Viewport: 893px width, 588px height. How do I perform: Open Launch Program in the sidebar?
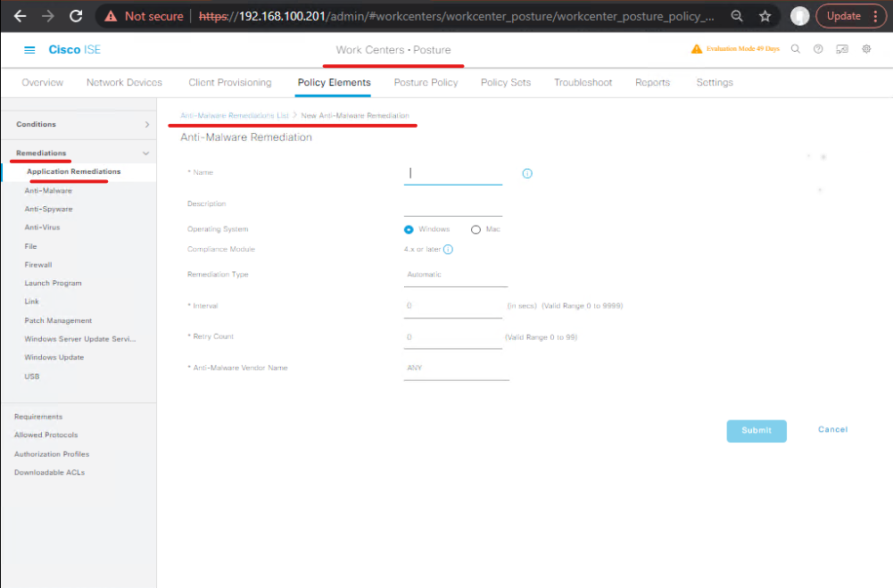[53, 283]
